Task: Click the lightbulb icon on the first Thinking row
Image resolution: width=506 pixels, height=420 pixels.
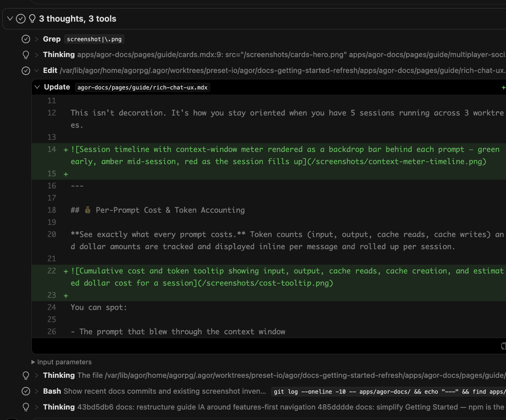Action: coord(26,55)
